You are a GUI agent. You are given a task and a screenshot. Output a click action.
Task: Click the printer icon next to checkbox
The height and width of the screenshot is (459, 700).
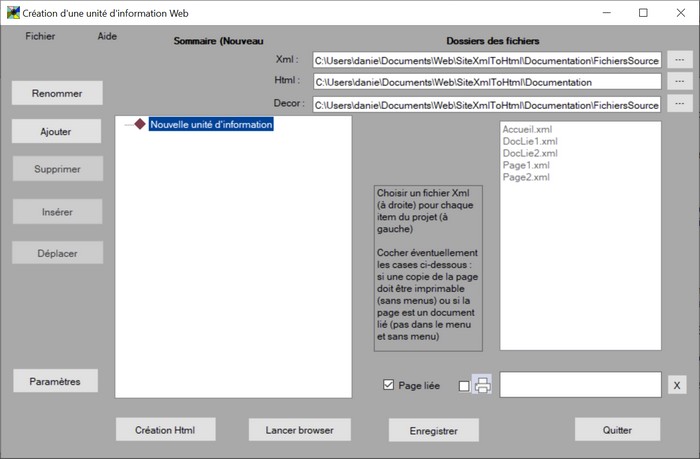click(482, 386)
